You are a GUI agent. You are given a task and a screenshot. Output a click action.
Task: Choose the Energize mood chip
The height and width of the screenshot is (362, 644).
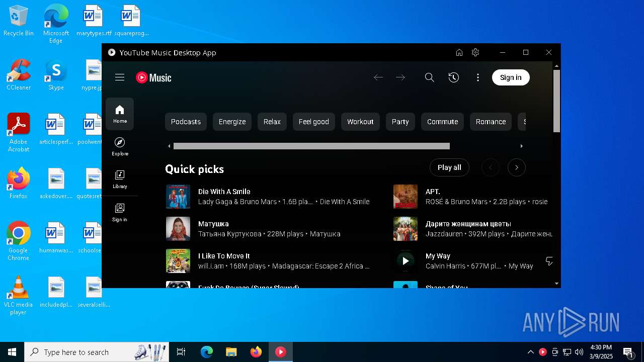pos(232,122)
